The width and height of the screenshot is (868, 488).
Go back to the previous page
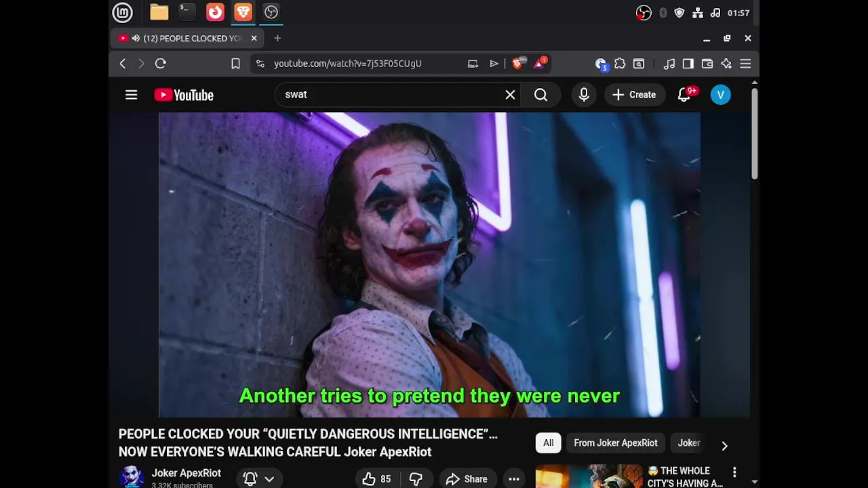123,64
